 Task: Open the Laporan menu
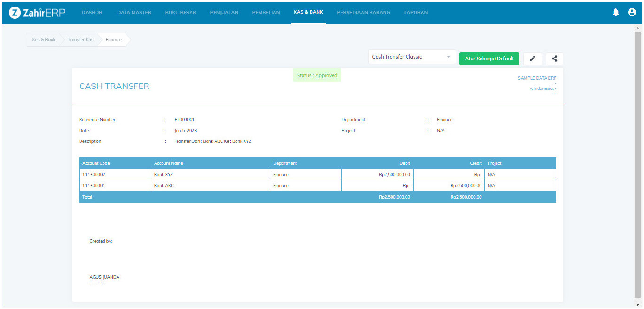coord(415,13)
